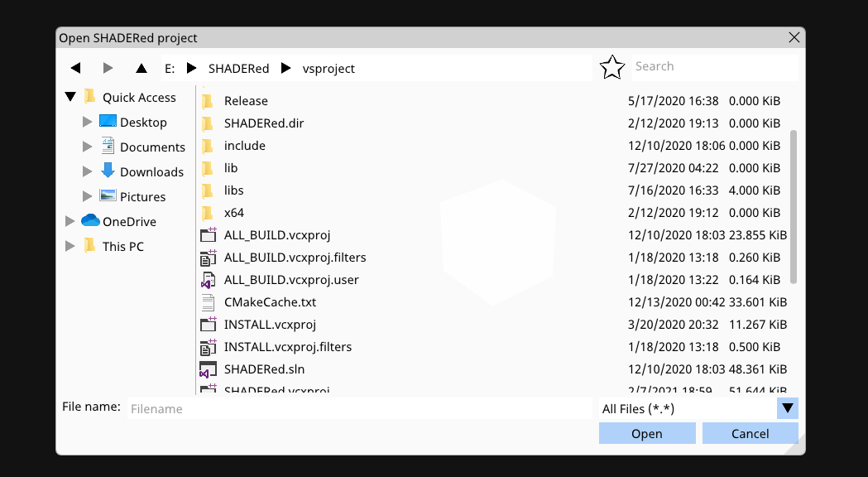Click the Visual Studio icon next to SHADERed.sln

tap(207, 369)
